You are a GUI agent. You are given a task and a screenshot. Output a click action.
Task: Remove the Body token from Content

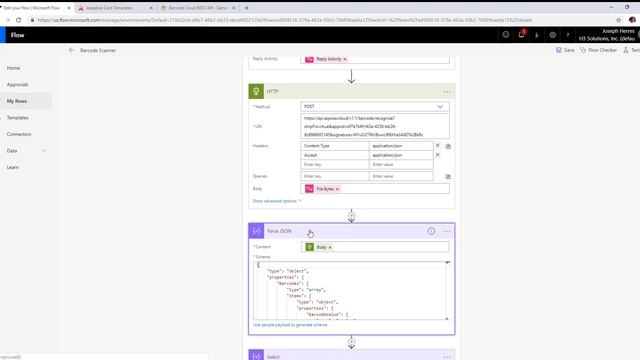pyautogui.click(x=330, y=247)
